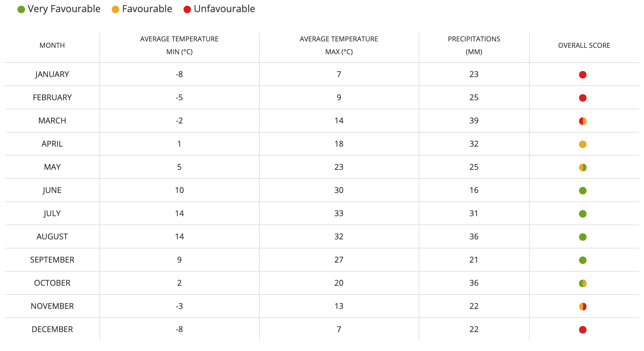Click October's green-orange overall score dot
This screenshot has width=644, height=351.
(583, 283)
